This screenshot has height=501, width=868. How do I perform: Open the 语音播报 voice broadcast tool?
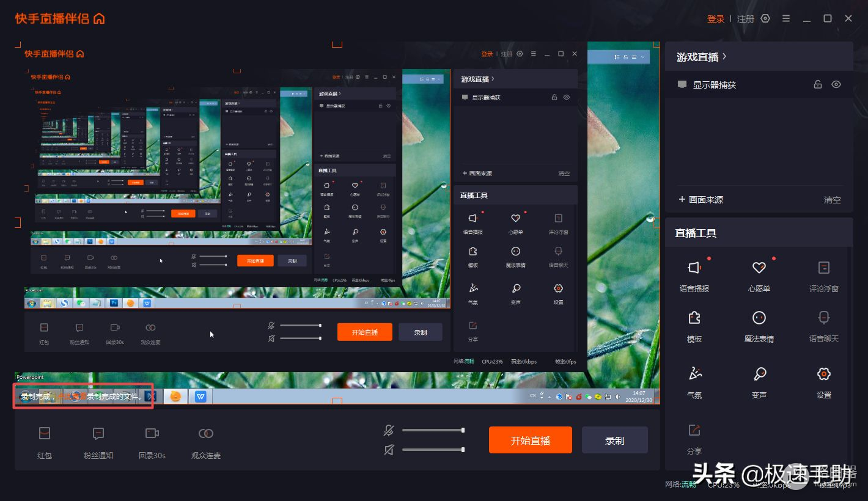[694, 276]
